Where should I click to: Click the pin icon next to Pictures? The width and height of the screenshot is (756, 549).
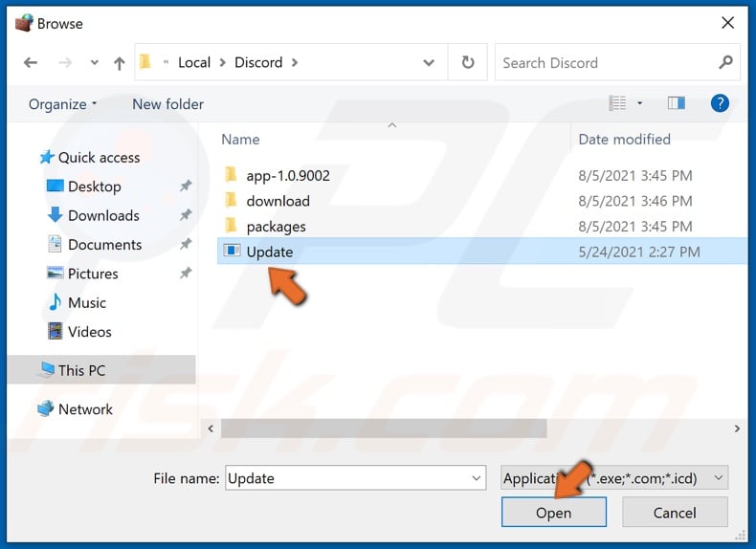[186, 274]
